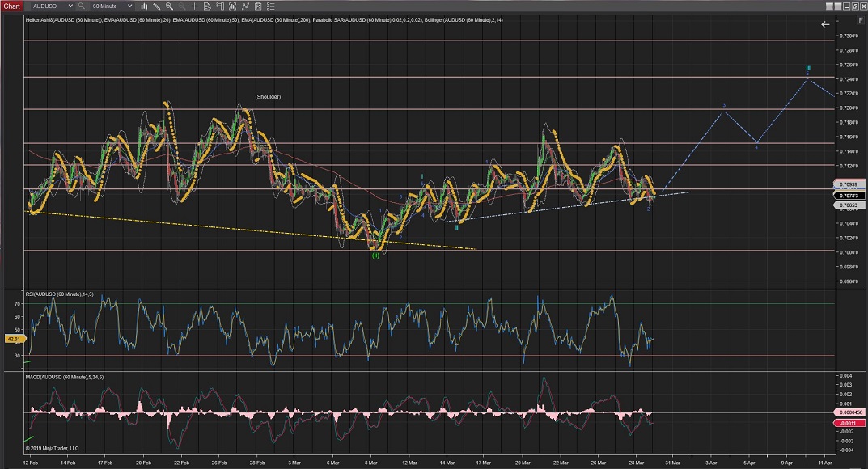The image size is (868, 469).
Task: Open the Data Series icon
Action: [x=232, y=6]
